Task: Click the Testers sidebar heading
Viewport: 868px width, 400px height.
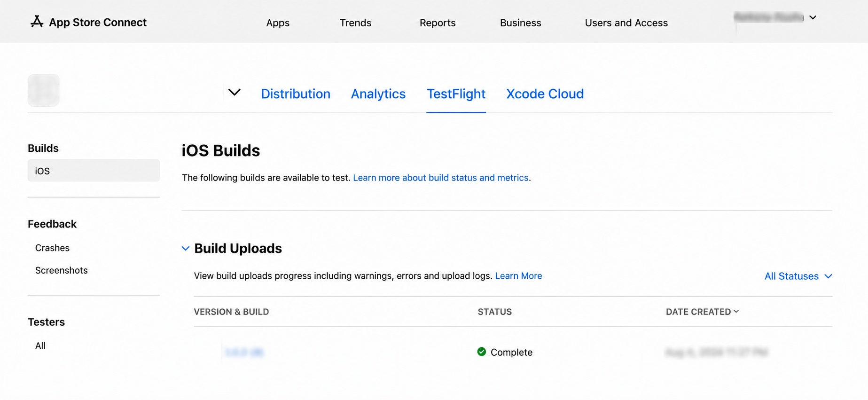Action: (46, 322)
